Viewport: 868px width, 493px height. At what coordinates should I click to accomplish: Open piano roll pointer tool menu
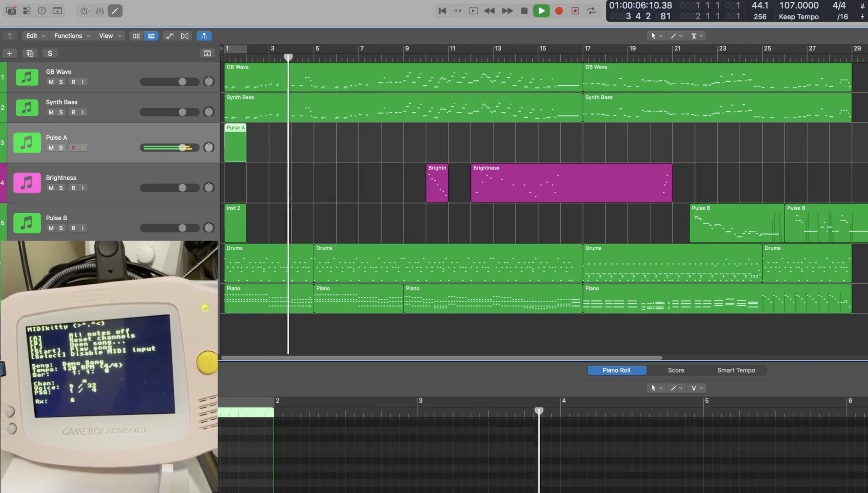tap(656, 388)
